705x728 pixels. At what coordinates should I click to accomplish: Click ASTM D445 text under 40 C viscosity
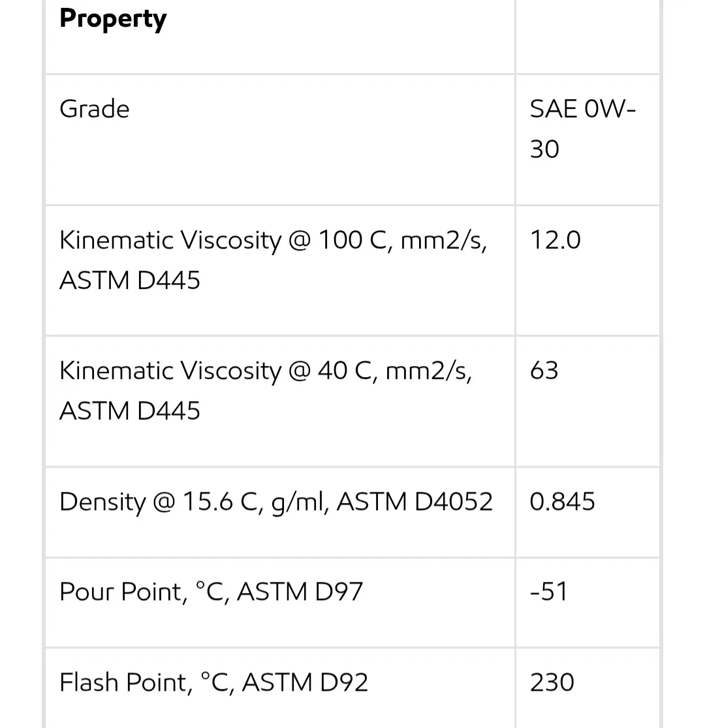(x=130, y=411)
